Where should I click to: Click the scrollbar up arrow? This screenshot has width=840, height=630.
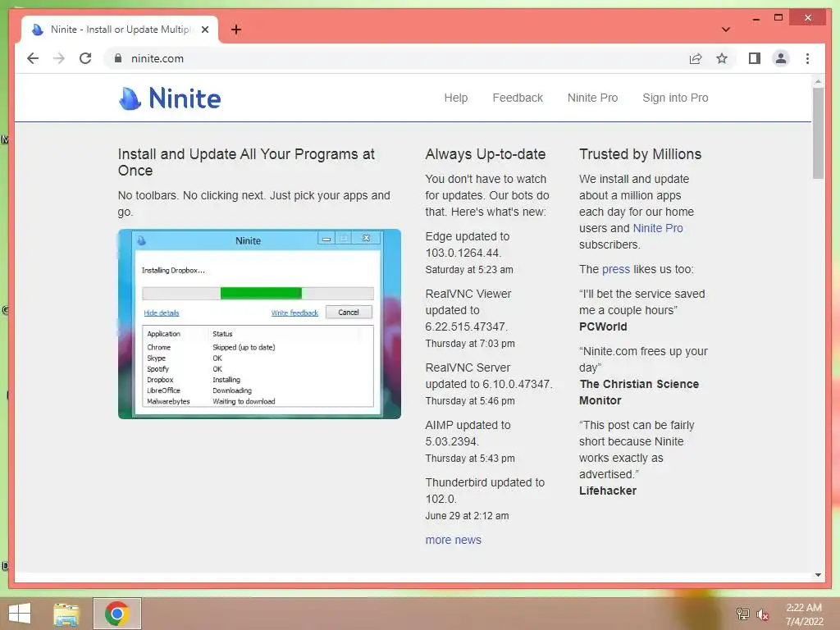pos(818,81)
